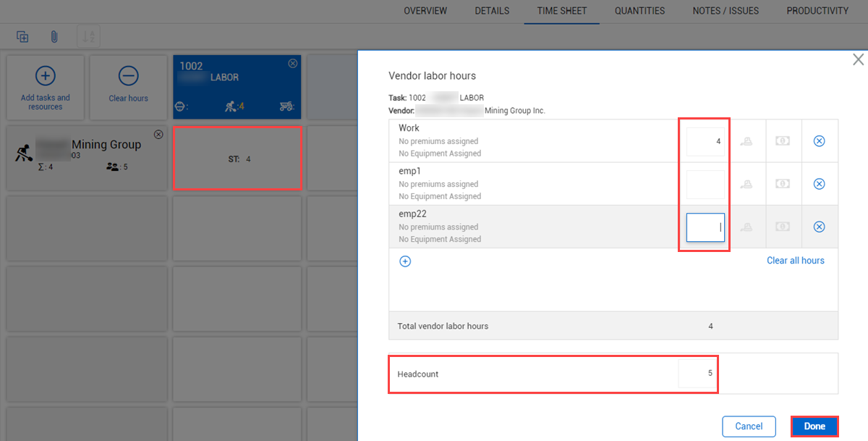Cancel the vendor labor hours dialog
The height and width of the screenshot is (441, 868).
(x=749, y=427)
